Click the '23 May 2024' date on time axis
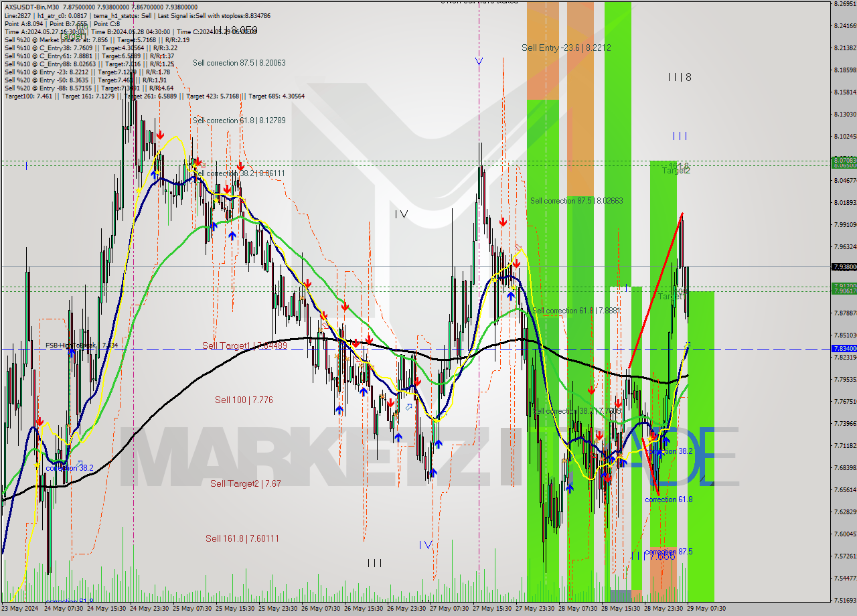This screenshot has width=857, height=616. [20, 609]
